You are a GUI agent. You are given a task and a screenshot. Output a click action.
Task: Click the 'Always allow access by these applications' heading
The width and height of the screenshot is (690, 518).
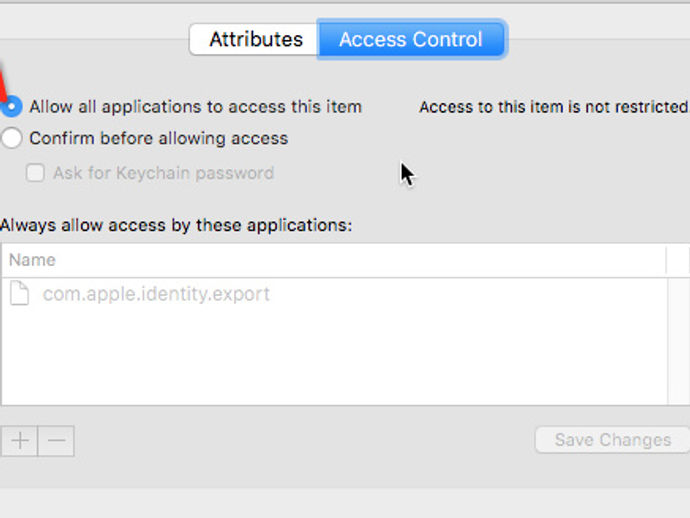point(176,225)
